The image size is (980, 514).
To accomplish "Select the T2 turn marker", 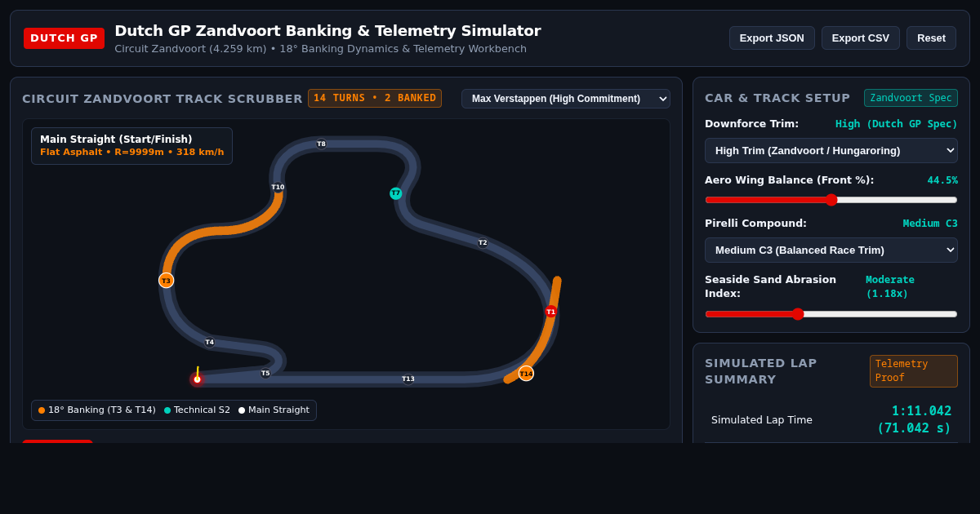I will click(483, 242).
